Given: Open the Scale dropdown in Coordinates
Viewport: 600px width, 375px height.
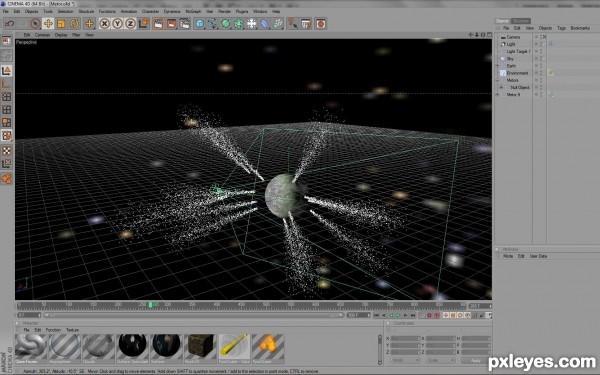Looking at the screenshot, I should tap(441, 360).
